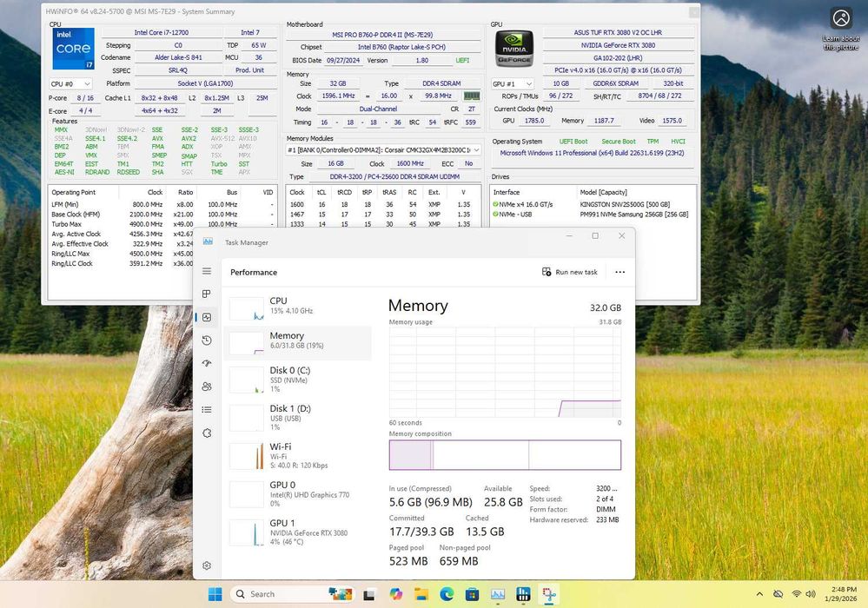
Task: Click Hardware reserved 233 MB value
Action: coord(607,520)
